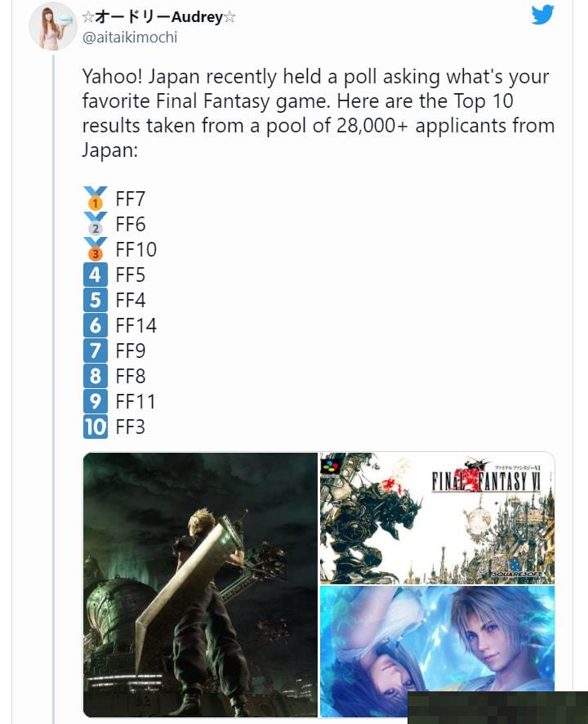Click the blue number 5 keycap icon
Screen dimensions: 588x724
pos(96,300)
